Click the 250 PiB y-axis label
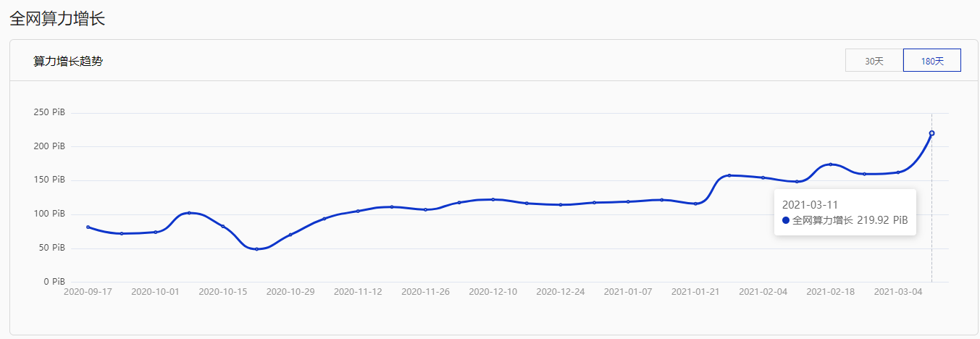This screenshot has width=980, height=339. (49, 113)
